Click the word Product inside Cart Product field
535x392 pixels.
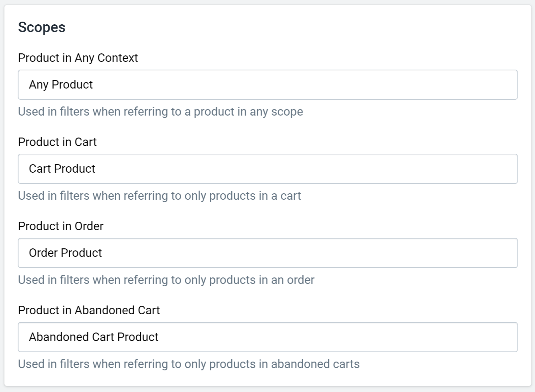point(75,169)
